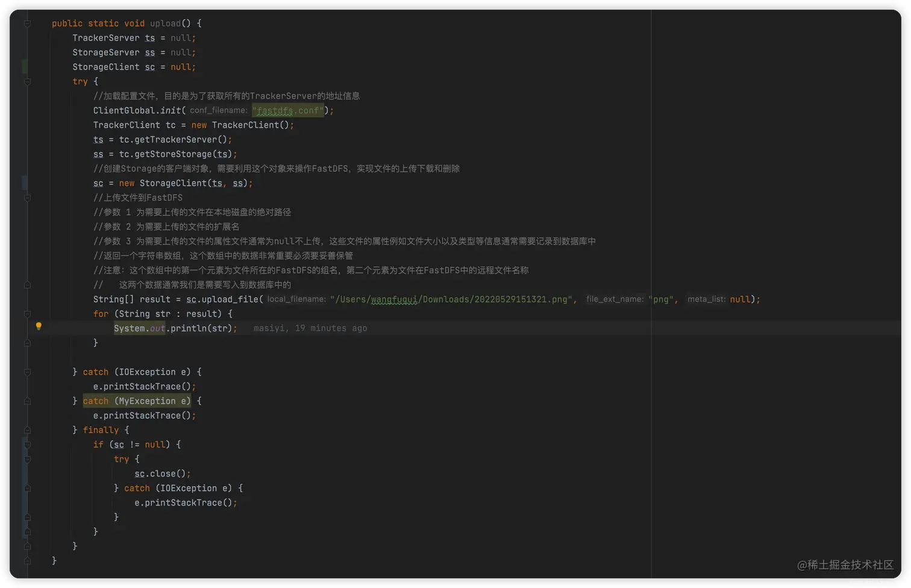Image resolution: width=911 pixels, height=588 pixels.
Task: Click System.out.println(str) statement
Action: click(175, 328)
